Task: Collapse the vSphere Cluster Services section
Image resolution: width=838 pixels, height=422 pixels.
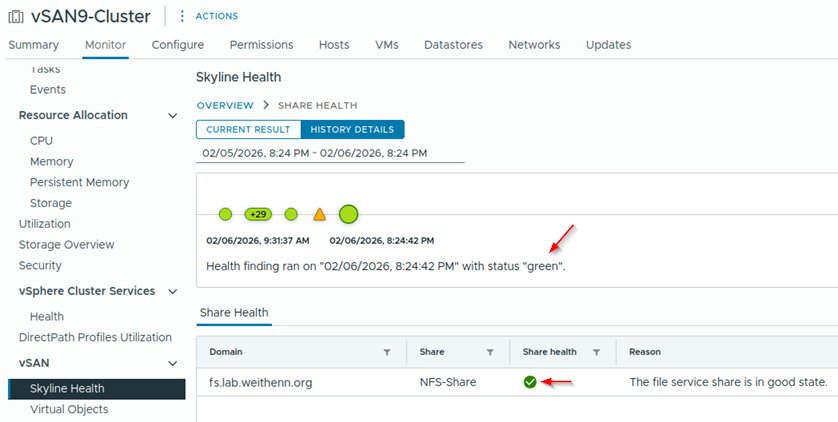Action: point(173,292)
